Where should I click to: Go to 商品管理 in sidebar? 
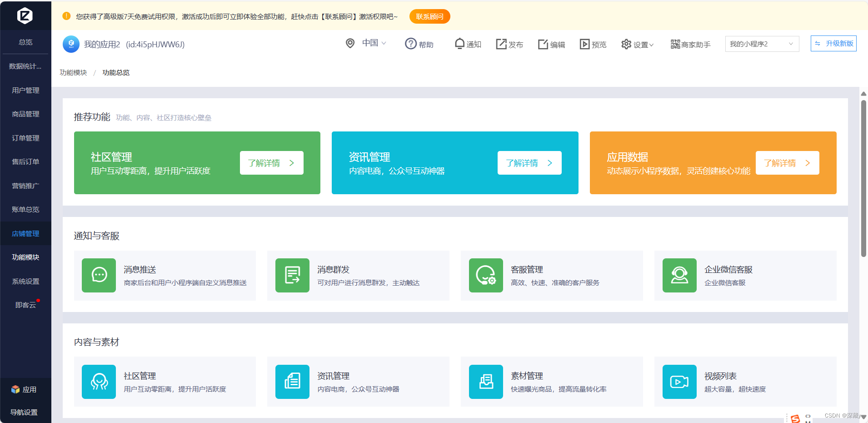(x=25, y=114)
